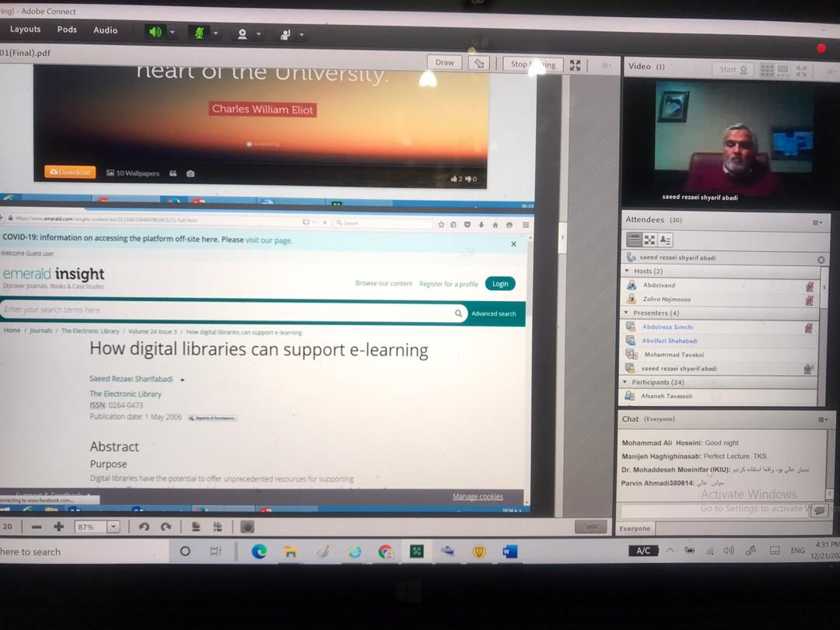The width and height of the screenshot is (840, 630).
Task: Rotate the document counterclockwise
Action: click(144, 527)
